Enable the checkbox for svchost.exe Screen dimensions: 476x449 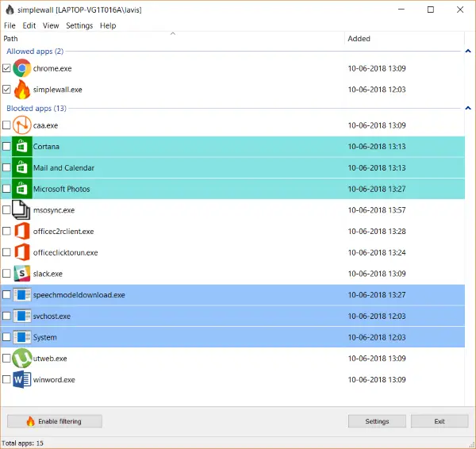[x=6, y=316]
